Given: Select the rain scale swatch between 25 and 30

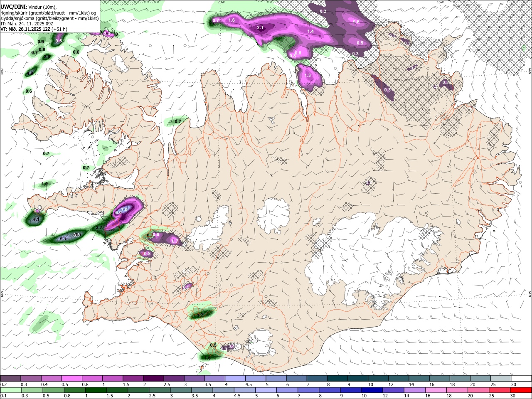Looking at the screenshot, I should (x=499, y=390).
